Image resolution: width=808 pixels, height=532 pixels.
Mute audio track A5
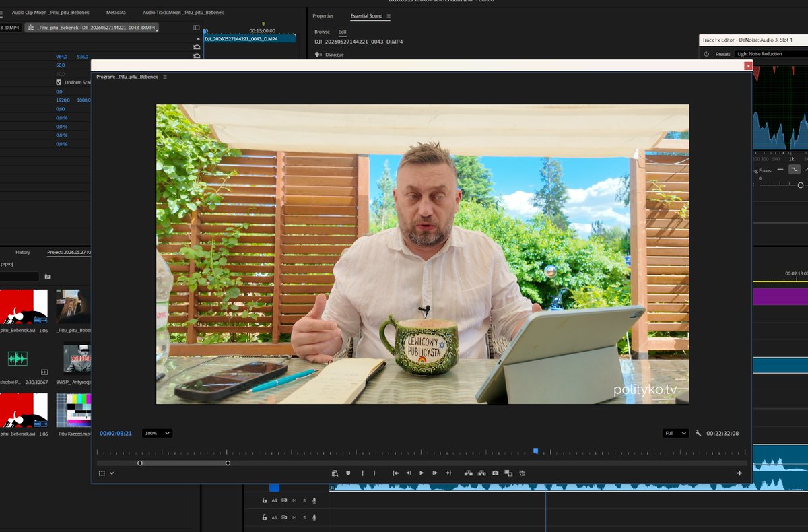[x=294, y=518]
